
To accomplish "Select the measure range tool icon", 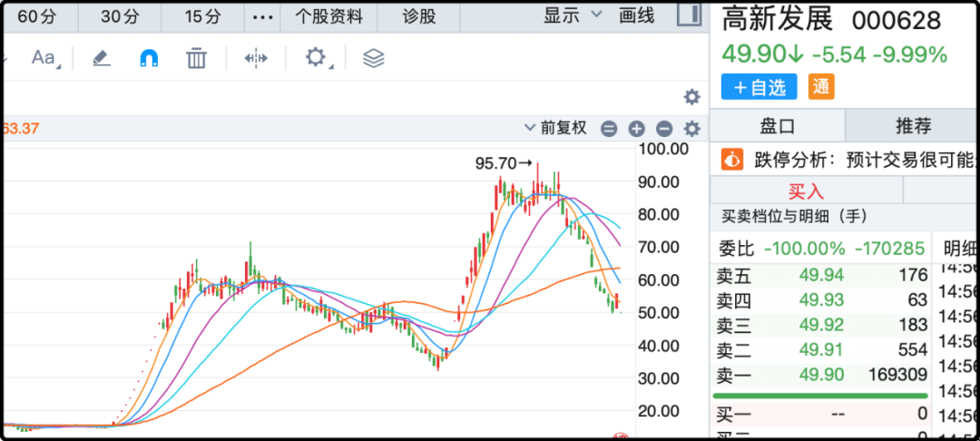I will point(256,58).
